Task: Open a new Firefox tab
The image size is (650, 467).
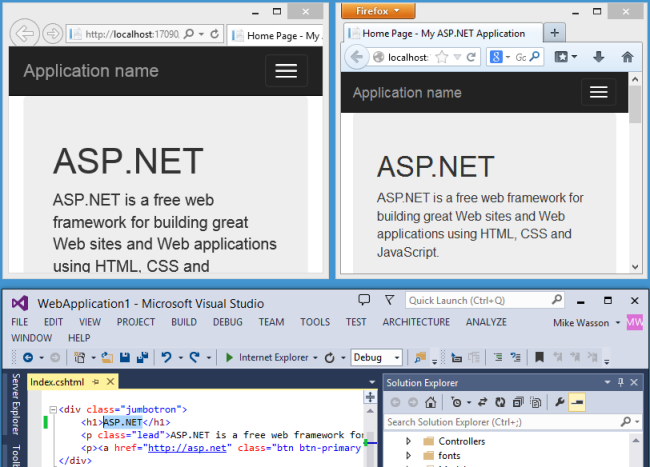Action: pos(555,32)
